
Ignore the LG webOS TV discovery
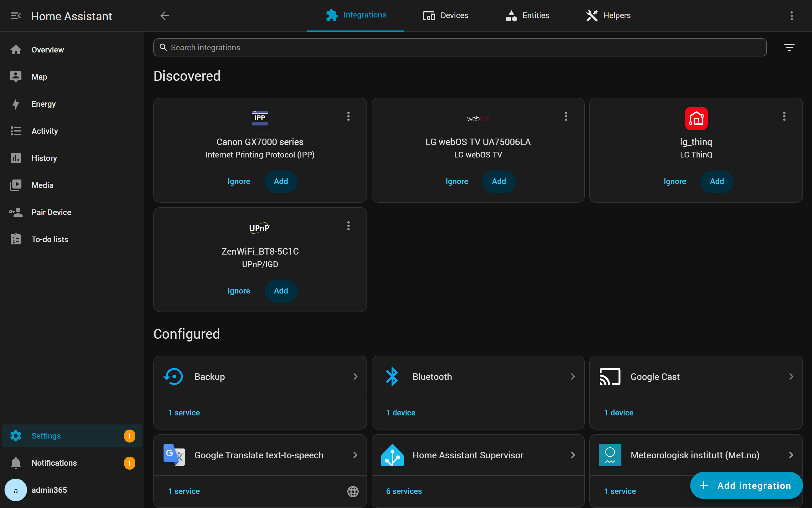click(457, 181)
